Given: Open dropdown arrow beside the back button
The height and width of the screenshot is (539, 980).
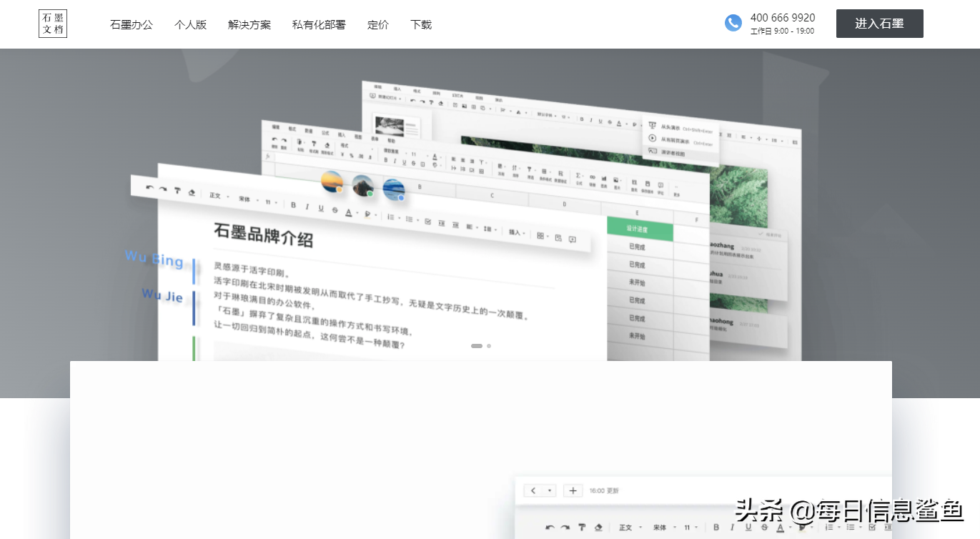Looking at the screenshot, I should coord(550,490).
